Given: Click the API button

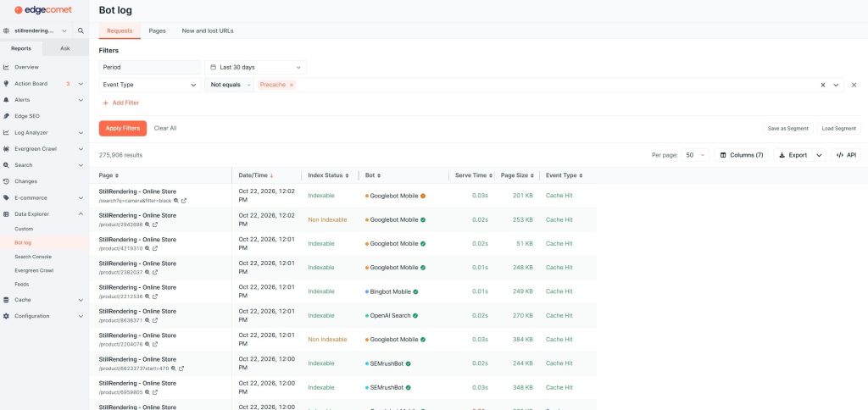Looking at the screenshot, I should point(847,156).
